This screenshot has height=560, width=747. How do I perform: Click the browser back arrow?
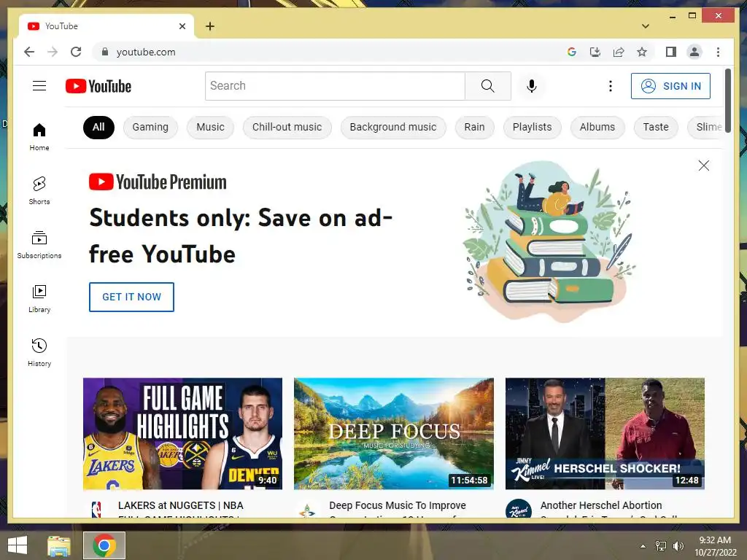coord(29,52)
